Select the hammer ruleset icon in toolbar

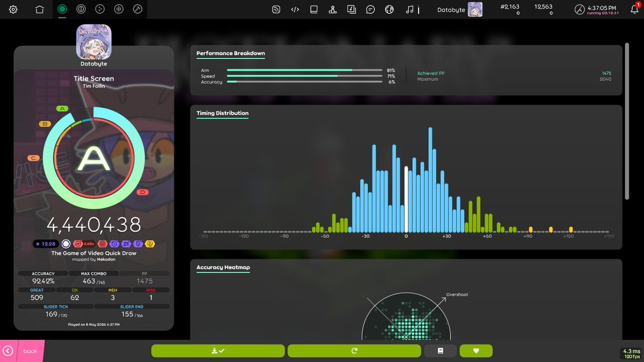coord(137,9)
